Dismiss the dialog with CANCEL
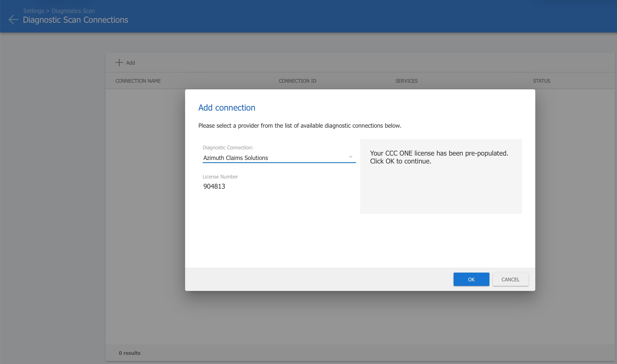617x364 pixels. (x=510, y=279)
